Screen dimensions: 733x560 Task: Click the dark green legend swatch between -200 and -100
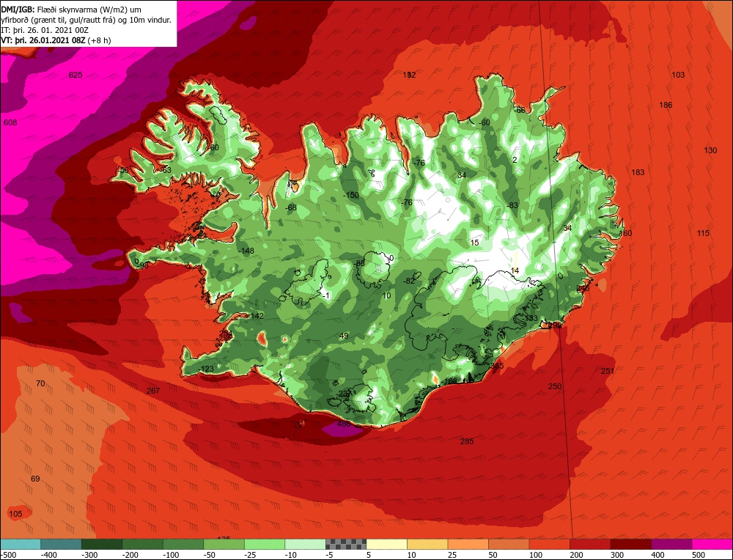click(x=143, y=544)
